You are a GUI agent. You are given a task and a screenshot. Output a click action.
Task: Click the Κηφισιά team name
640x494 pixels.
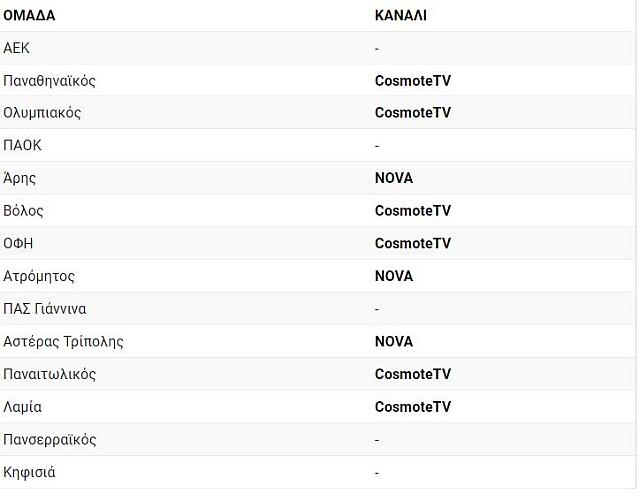coord(29,472)
